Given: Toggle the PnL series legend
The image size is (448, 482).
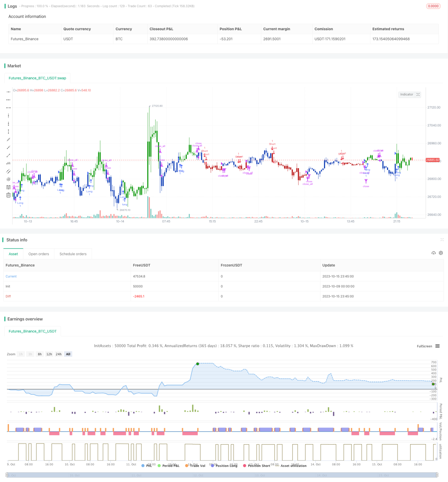Looking at the screenshot, I should pos(147,465).
